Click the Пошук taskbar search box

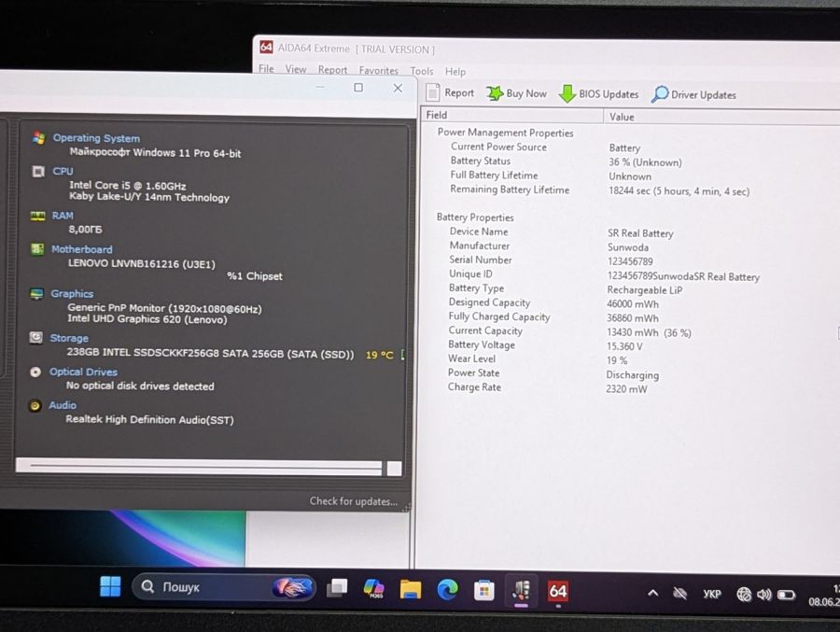point(224,587)
